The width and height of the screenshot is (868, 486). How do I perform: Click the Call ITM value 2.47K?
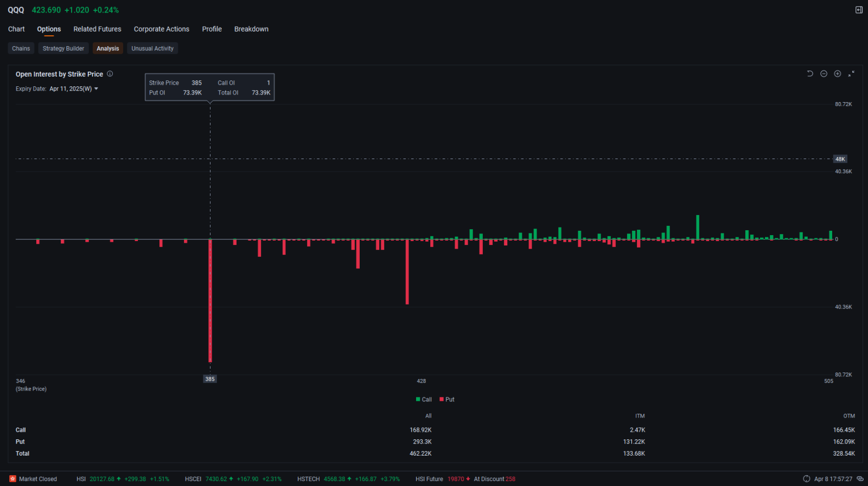point(637,430)
